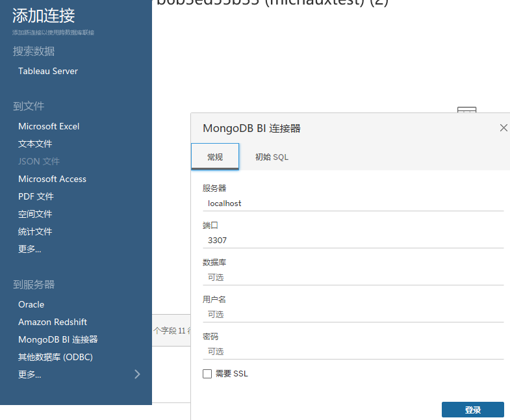
Task: Focus the 服务器 field containing localhost
Action: click(353, 203)
